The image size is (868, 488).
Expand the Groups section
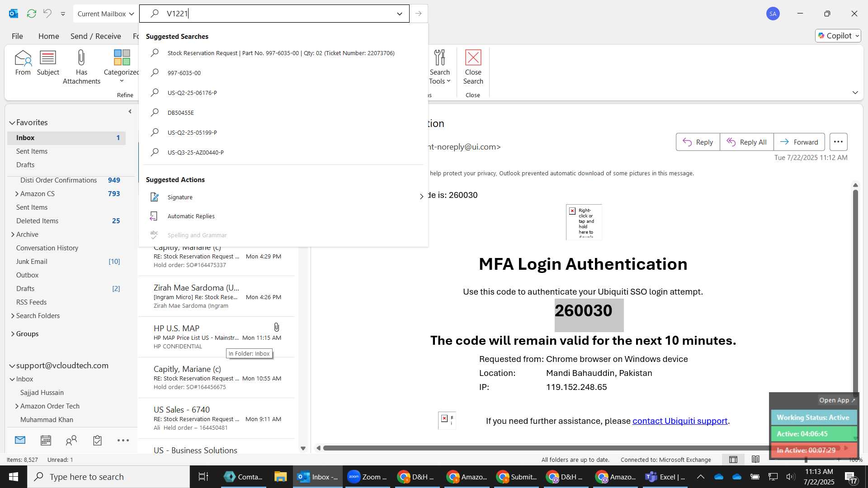12,334
